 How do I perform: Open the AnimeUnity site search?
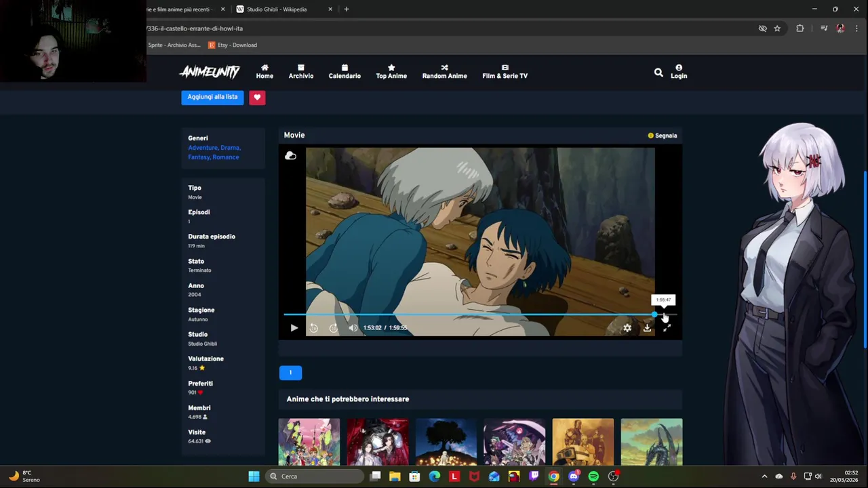pyautogui.click(x=658, y=72)
